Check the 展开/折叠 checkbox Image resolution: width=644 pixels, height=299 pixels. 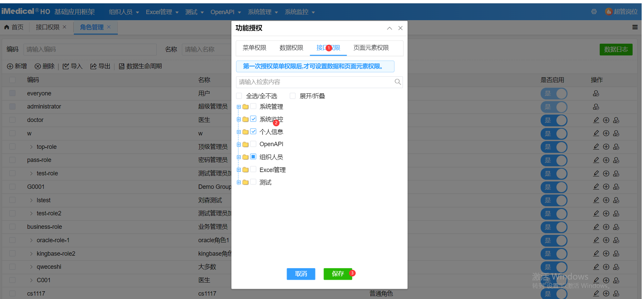tap(293, 96)
